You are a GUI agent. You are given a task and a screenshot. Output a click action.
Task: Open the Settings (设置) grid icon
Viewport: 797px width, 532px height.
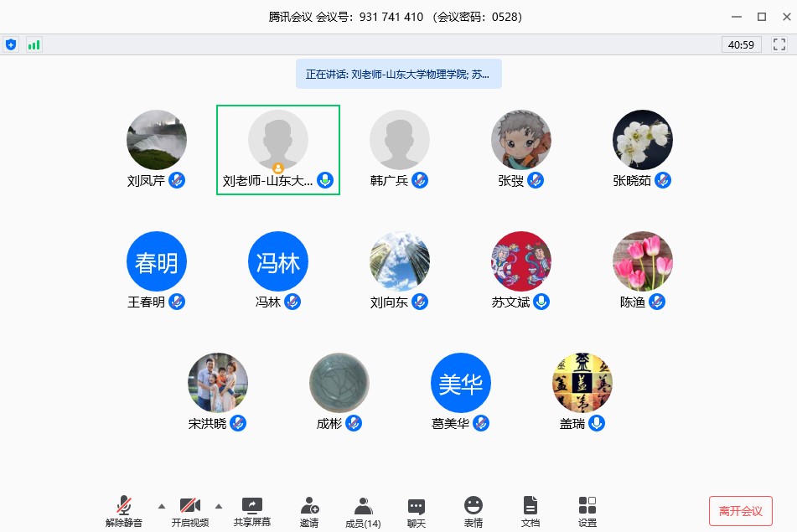(587, 511)
